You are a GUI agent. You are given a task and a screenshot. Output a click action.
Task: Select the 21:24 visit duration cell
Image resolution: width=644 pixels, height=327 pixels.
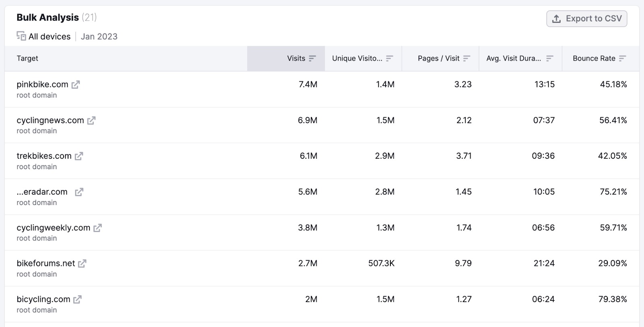tap(544, 263)
